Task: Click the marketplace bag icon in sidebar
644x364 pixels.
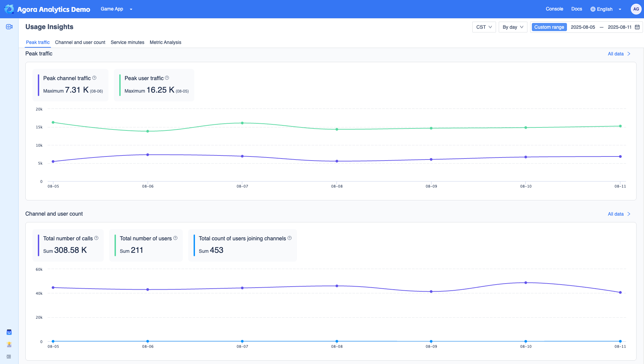Action: pyautogui.click(x=9, y=332)
